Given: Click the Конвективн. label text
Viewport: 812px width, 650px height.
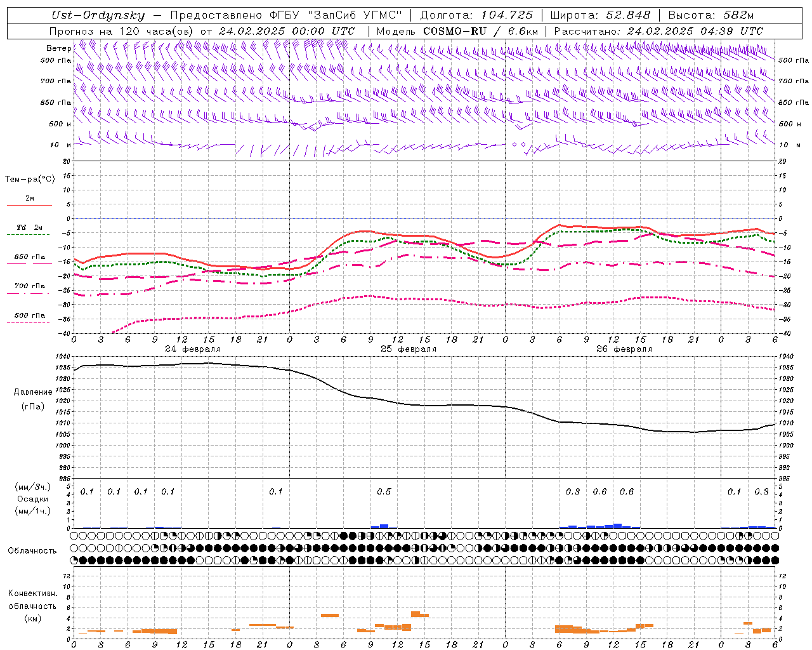Looking at the screenshot, I should (32, 594).
